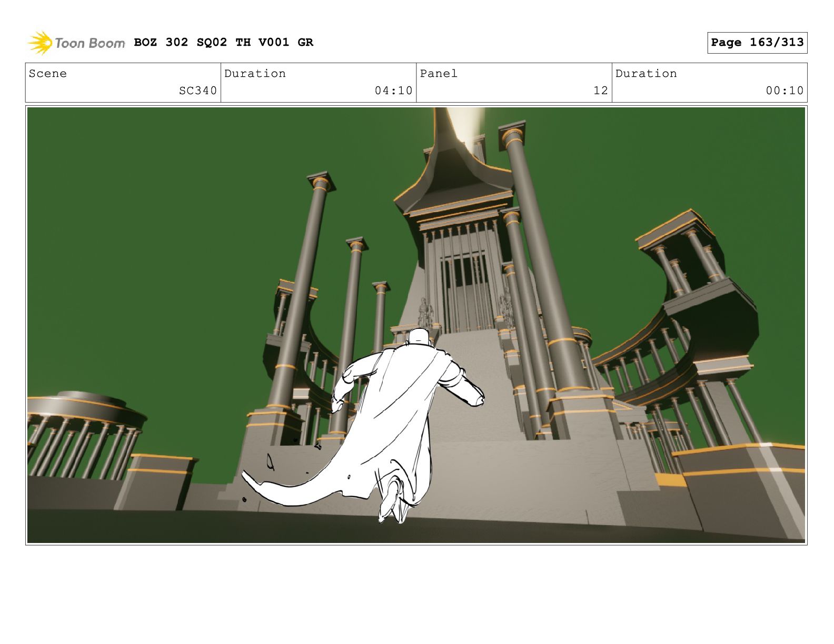Click the Toon Boom wordmark text
The image size is (834, 644).
point(90,43)
